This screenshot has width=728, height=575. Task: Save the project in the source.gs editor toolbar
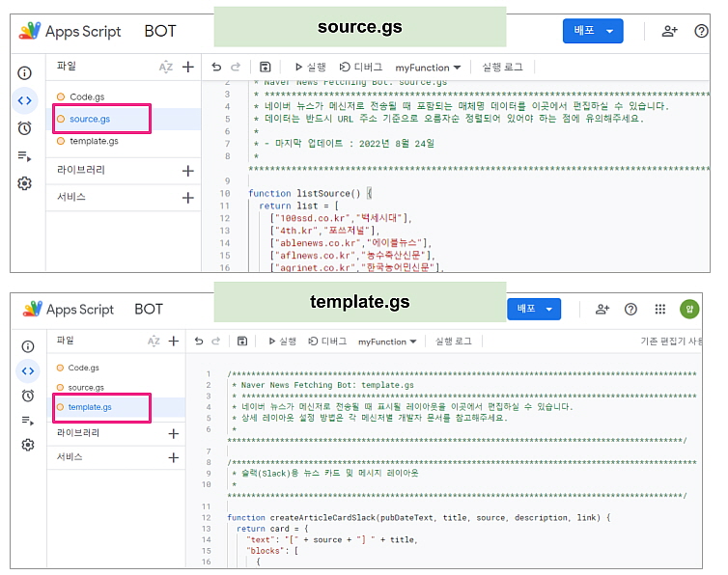coord(266,68)
